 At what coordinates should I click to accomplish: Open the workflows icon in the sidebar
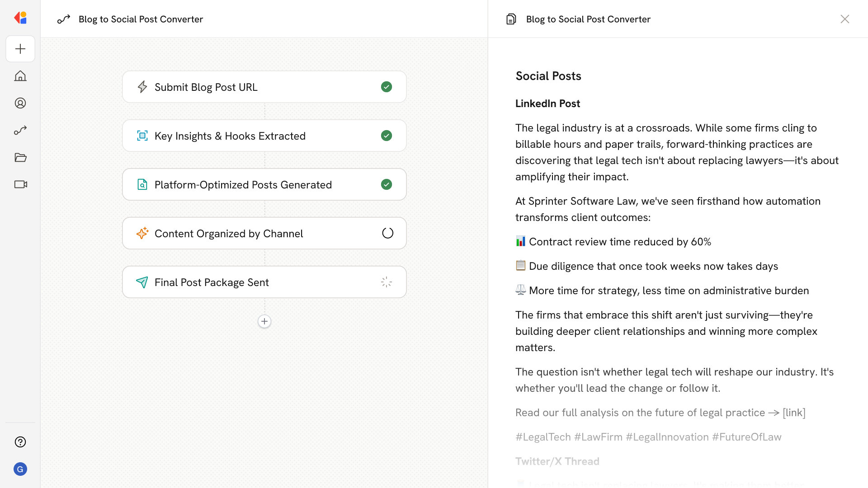click(x=20, y=130)
